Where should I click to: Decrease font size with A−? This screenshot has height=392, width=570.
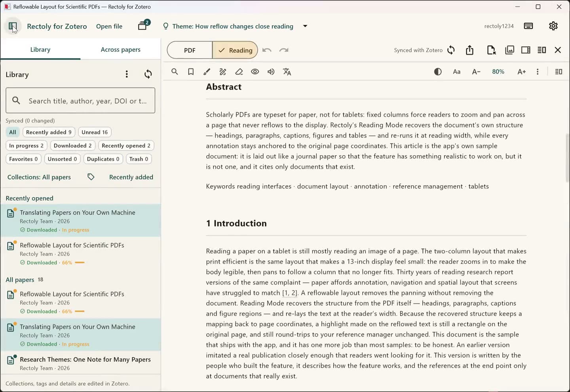[x=476, y=72]
